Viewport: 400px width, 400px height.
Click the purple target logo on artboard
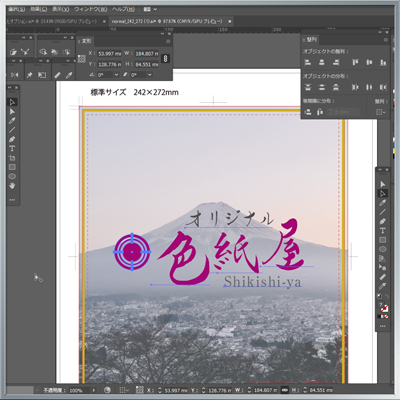click(132, 252)
